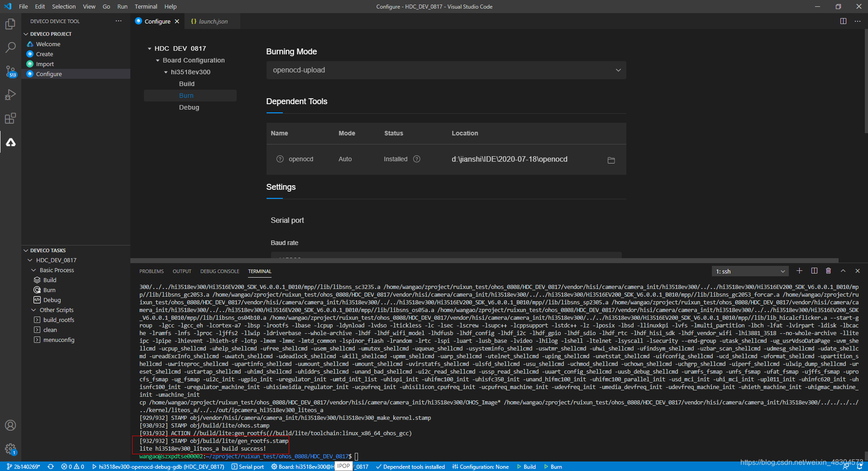Open Serial port from the status bar
The width and height of the screenshot is (868, 471).
(248, 466)
